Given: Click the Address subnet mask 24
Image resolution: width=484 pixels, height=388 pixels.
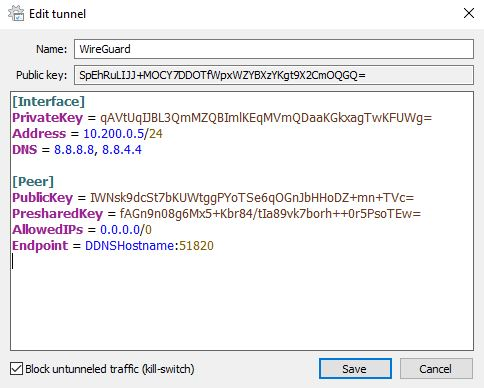Looking at the screenshot, I should tap(156, 134).
